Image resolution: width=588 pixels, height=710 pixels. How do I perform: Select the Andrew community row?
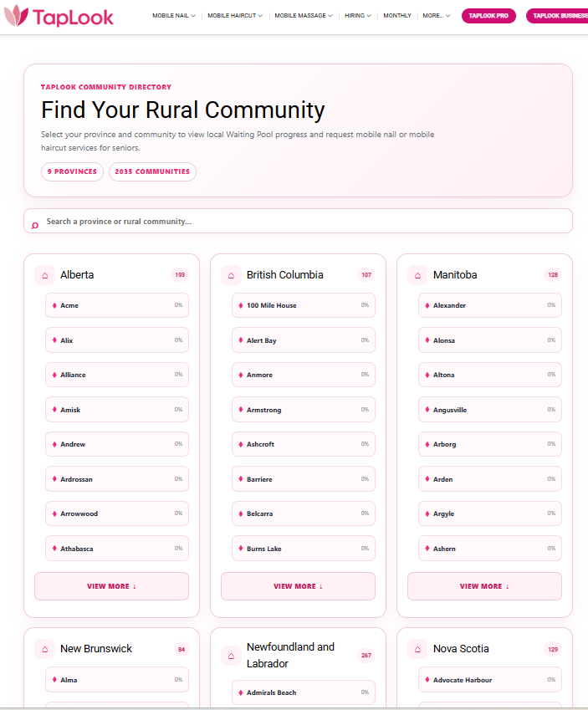click(117, 444)
